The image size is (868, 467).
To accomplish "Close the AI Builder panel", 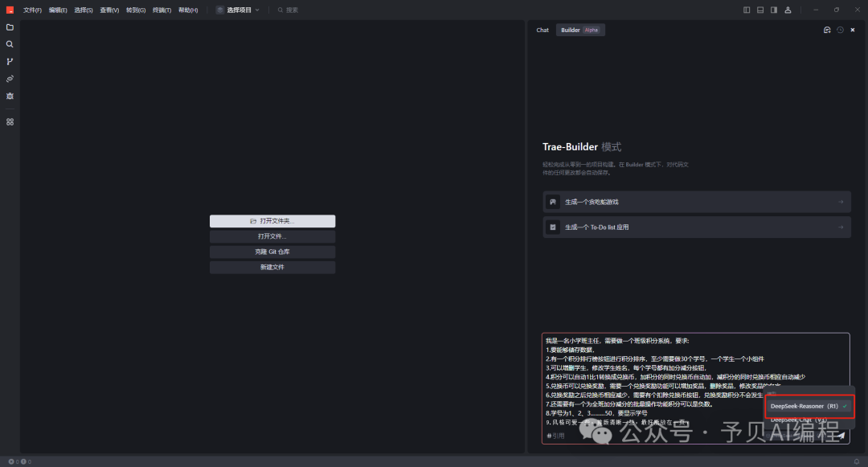I will click(853, 30).
